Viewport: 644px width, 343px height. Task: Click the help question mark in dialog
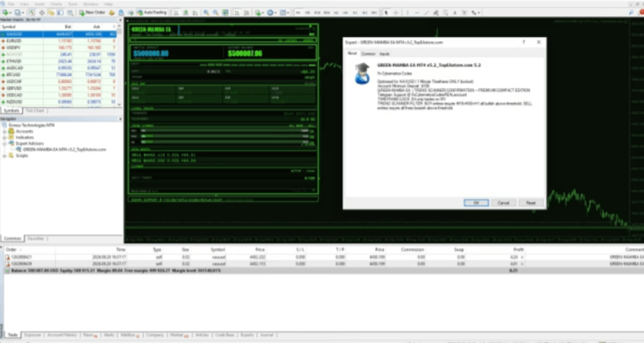pyautogui.click(x=524, y=42)
